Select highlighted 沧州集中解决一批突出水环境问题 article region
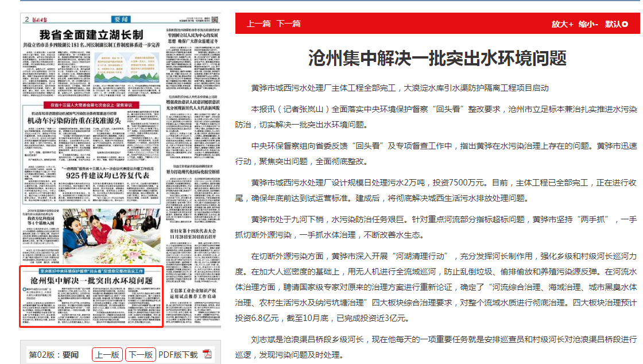The image size is (643, 364). click(92, 297)
